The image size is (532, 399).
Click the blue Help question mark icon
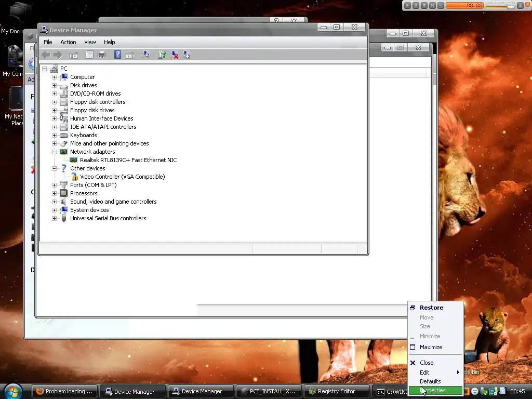tap(117, 54)
